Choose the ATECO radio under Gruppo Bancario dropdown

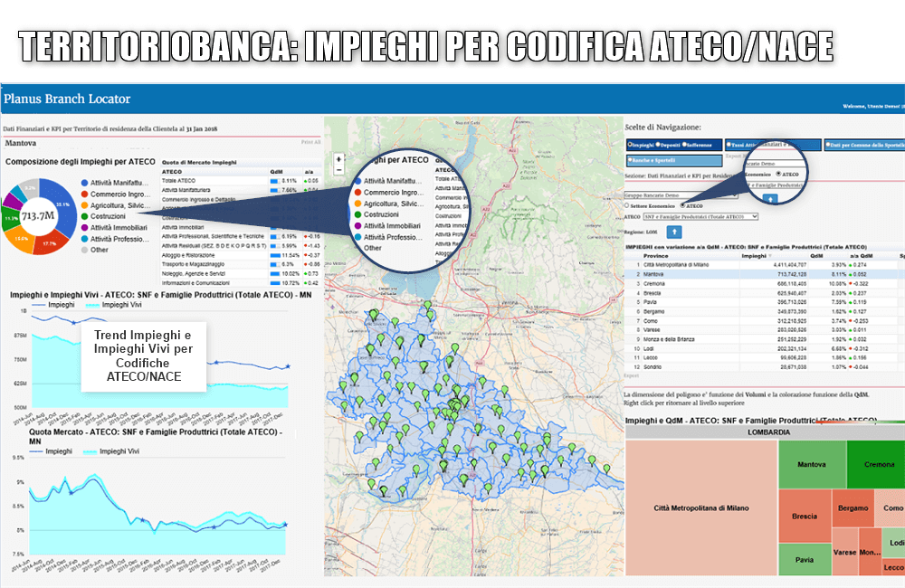pyautogui.click(x=682, y=205)
